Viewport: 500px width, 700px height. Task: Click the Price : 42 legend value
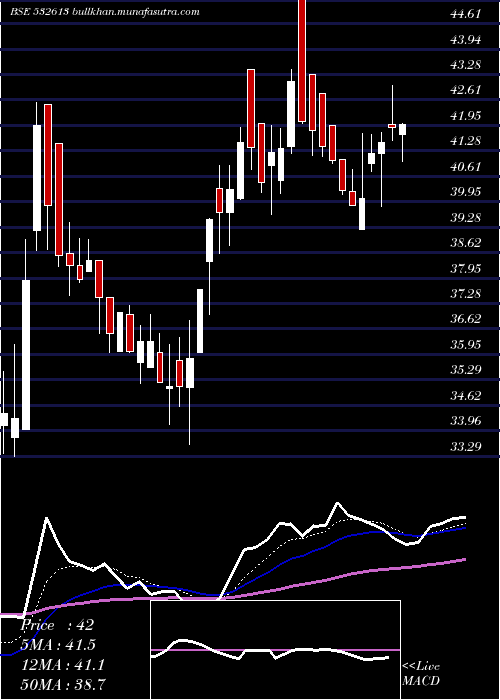[x=58, y=625]
